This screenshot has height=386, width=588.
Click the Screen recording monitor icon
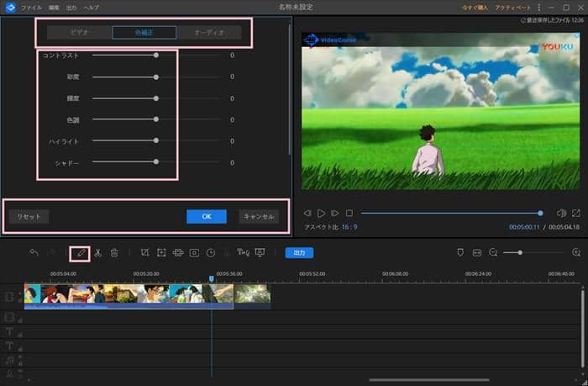click(x=260, y=252)
